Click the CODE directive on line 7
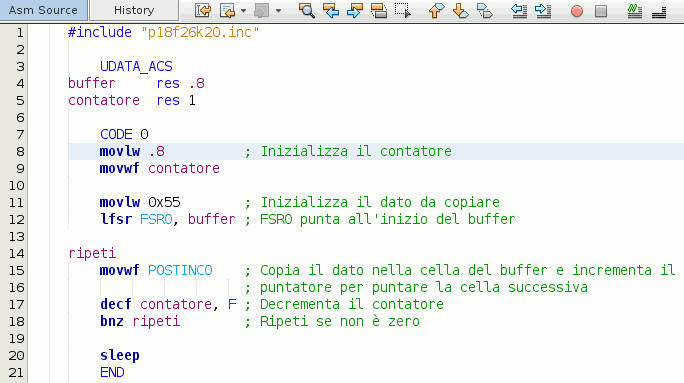The height and width of the screenshot is (383, 684). point(116,134)
